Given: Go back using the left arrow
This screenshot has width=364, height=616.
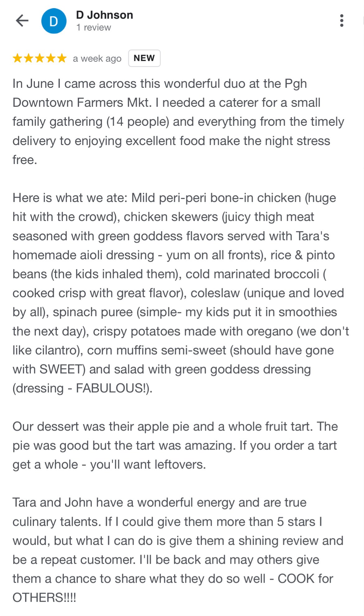Looking at the screenshot, I should tap(22, 21).
